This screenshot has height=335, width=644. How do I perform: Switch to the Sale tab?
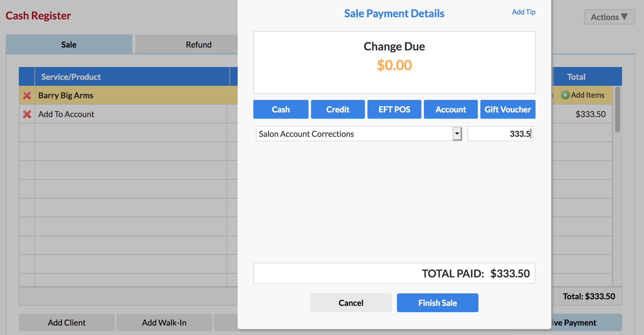pyautogui.click(x=69, y=44)
